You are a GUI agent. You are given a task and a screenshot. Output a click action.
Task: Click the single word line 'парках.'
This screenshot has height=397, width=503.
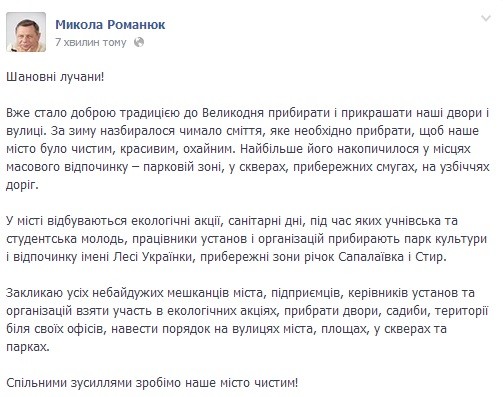tap(28, 347)
